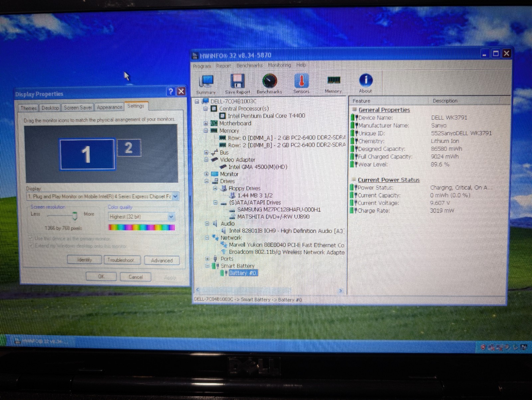Collapse the Memory tree node
Image resolution: width=532 pixels, height=400 pixels.
[206, 131]
